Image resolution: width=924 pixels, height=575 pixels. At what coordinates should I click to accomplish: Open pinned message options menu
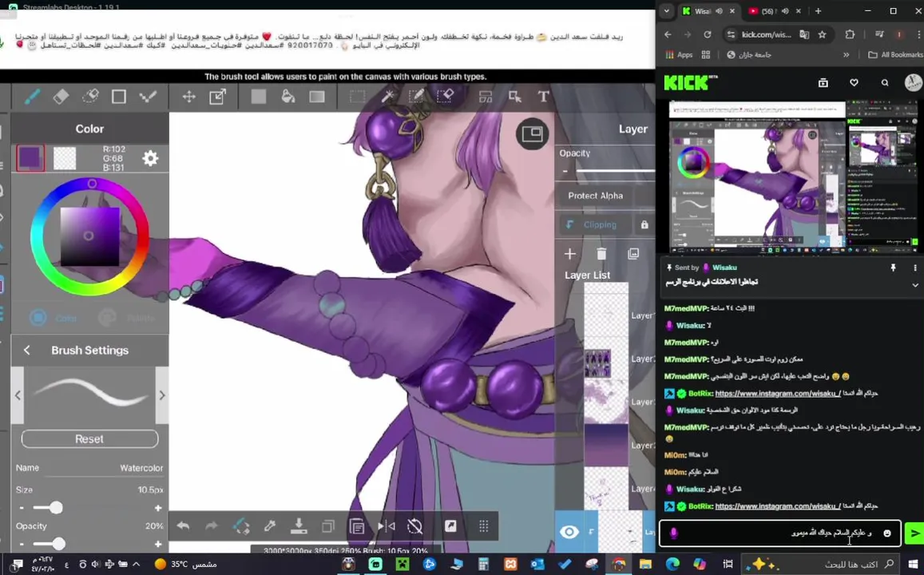click(x=914, y=268)
